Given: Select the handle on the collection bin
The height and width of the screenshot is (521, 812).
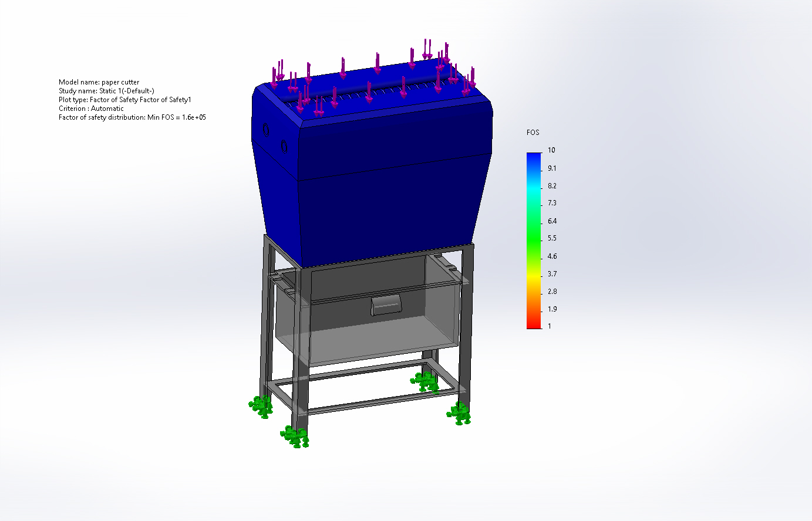Looking at the screenshot, I should tap(386, 306).
